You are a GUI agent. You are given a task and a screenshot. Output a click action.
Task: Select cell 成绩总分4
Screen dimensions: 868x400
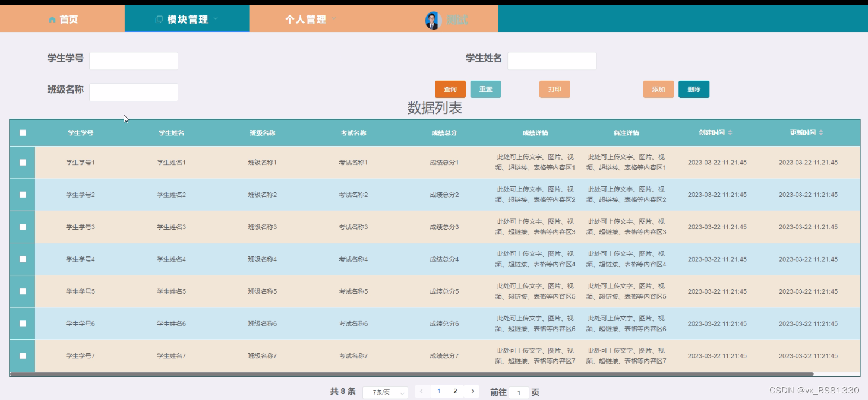444,259
